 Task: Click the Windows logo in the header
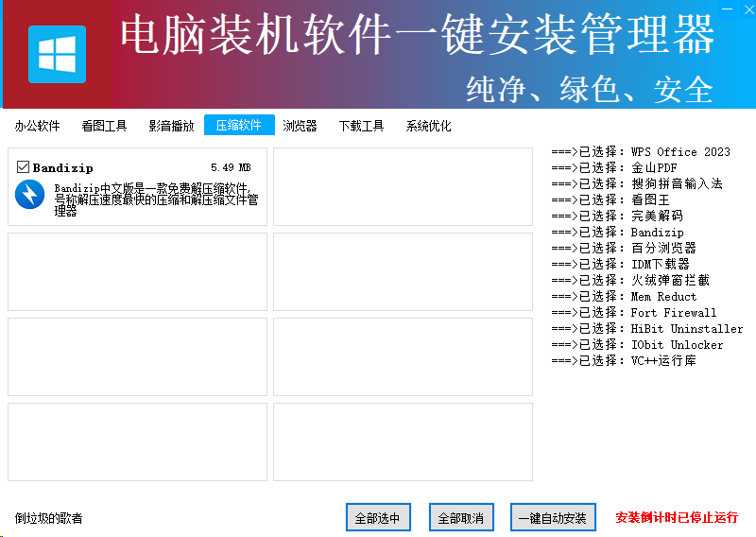57,55
